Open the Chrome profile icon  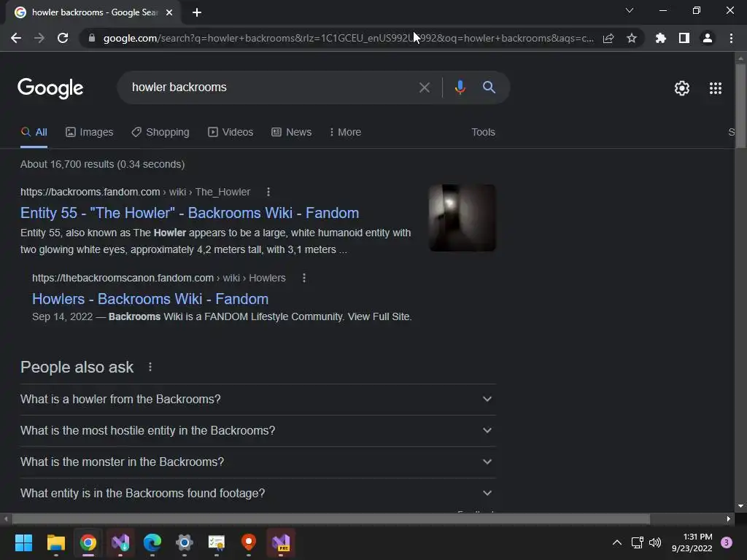point(708,38)
